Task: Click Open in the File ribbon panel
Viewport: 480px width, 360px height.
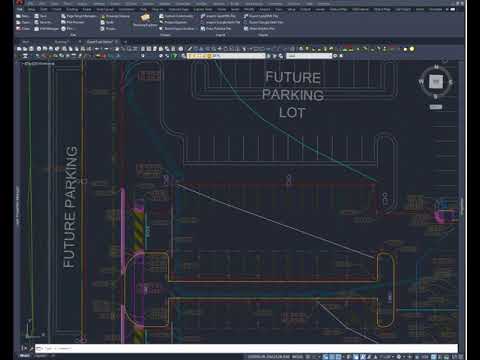Action: click(23, 22)
